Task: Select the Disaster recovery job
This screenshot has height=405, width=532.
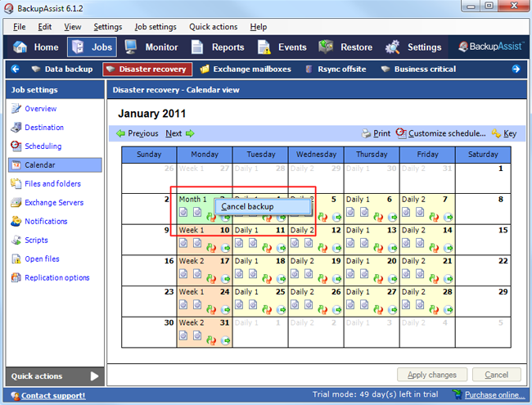Action: [x=147, y=70]
